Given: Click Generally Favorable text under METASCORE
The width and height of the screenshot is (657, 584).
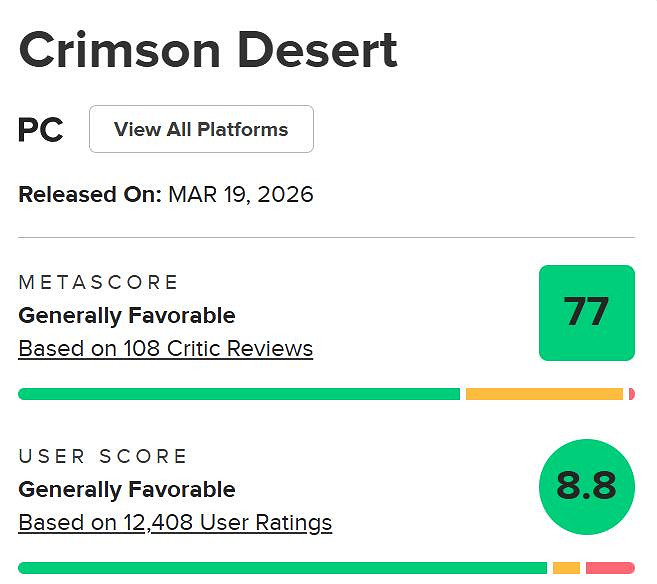Looking at the screenshot, I should coord(127,316).
